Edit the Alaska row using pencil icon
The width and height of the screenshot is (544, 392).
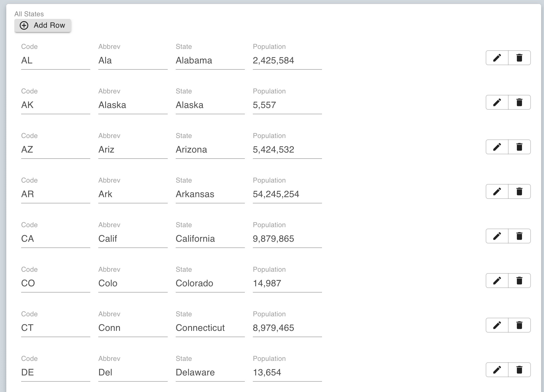pos(497,102)
